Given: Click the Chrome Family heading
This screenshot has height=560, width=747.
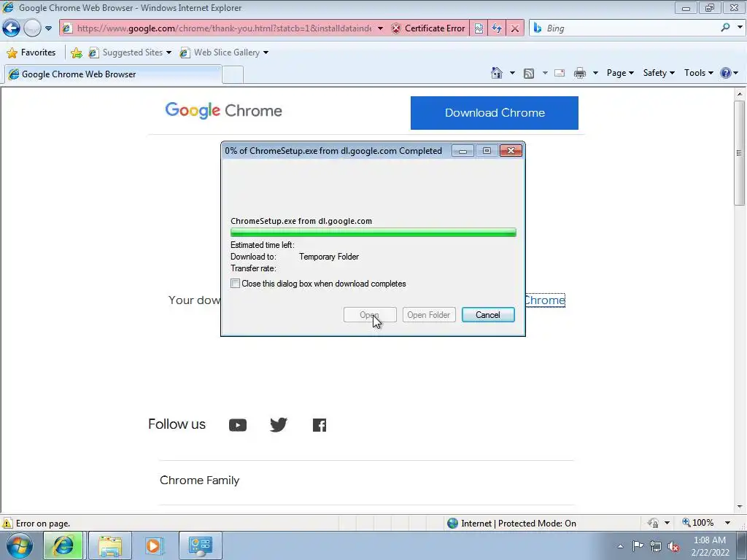Looking at the screenshot, I should (x=200, y=481).
